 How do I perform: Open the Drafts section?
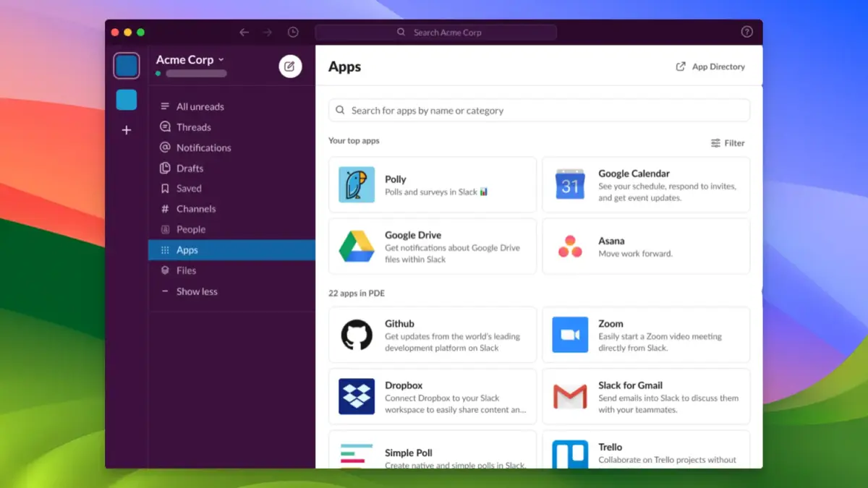(x=190, y=168)
